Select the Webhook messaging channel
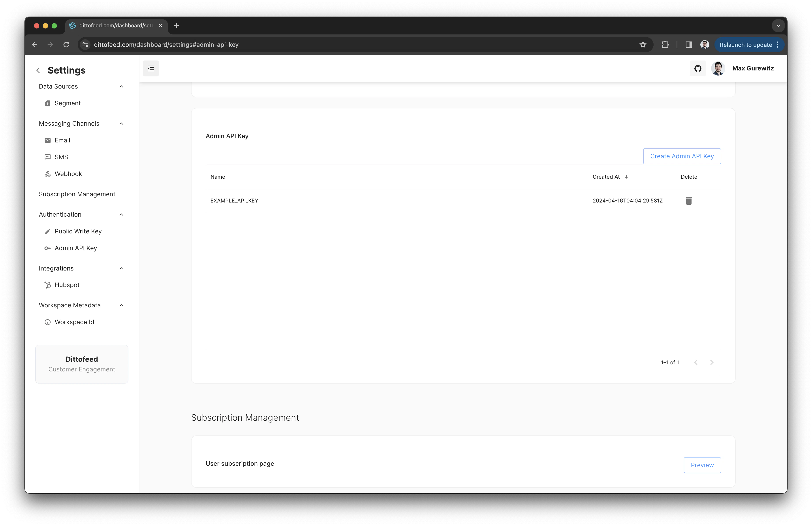This screenshot has height=526, width=812. pos(68,174)
